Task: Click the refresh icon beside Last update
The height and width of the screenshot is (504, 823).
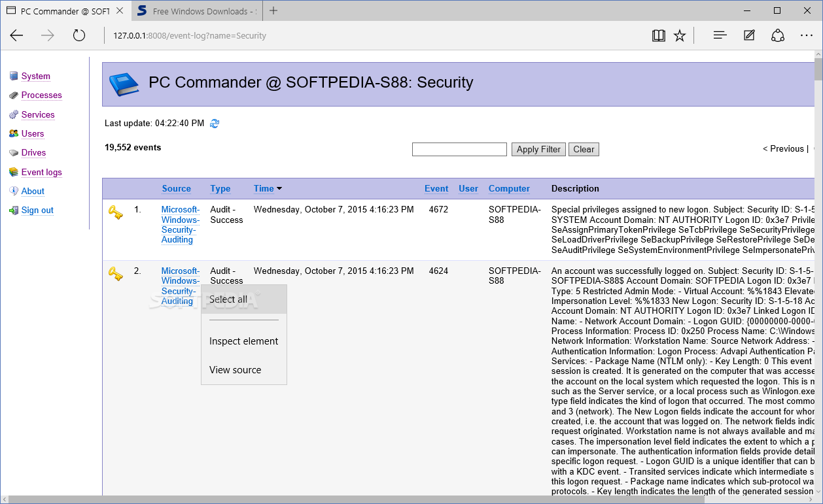Action: [x=215, y=124]
